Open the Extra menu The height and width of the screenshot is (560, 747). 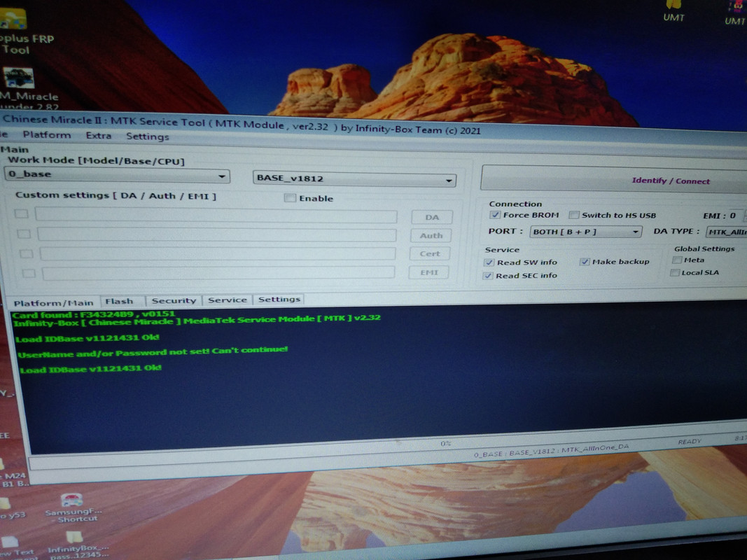[99, 136]
